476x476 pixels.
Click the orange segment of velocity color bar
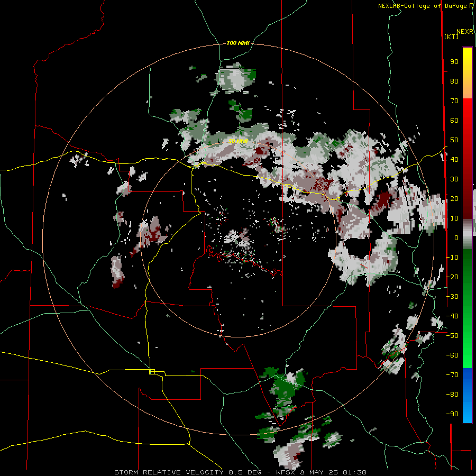(467, 88)
